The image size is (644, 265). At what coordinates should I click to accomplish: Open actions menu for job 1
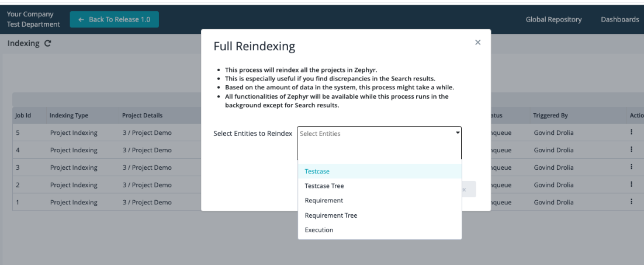coord(632,202)
